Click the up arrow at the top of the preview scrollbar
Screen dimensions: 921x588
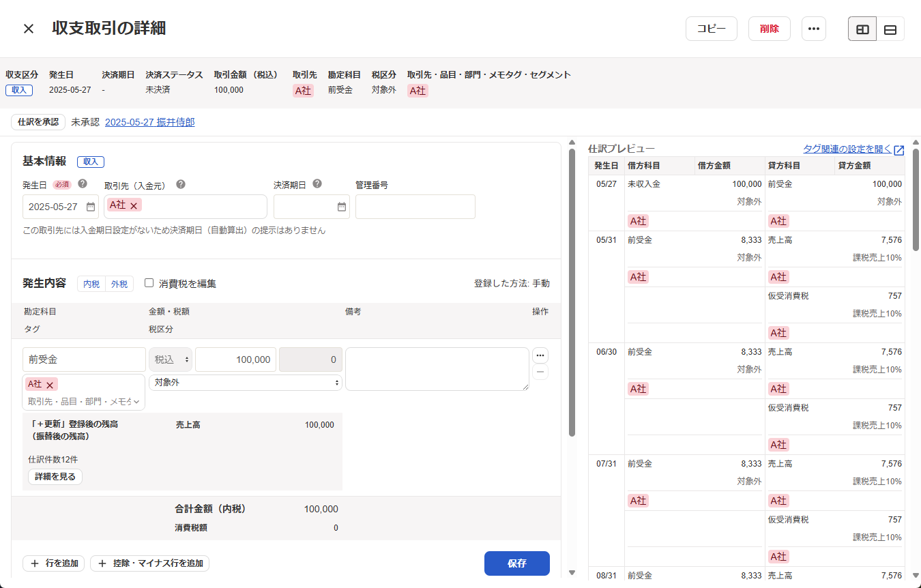point(916,143)
